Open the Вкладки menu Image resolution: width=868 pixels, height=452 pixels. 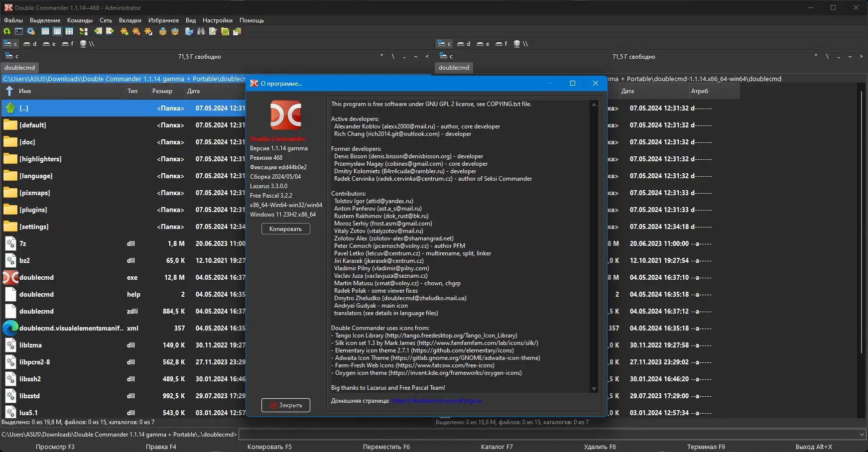click(x=130, y=20)
